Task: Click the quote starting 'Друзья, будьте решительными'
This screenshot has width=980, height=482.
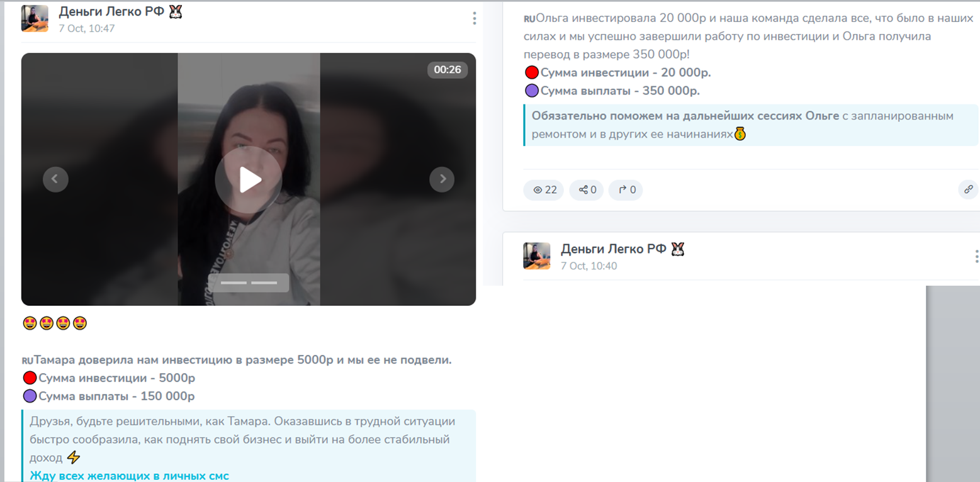Action: tap(249, 446)
